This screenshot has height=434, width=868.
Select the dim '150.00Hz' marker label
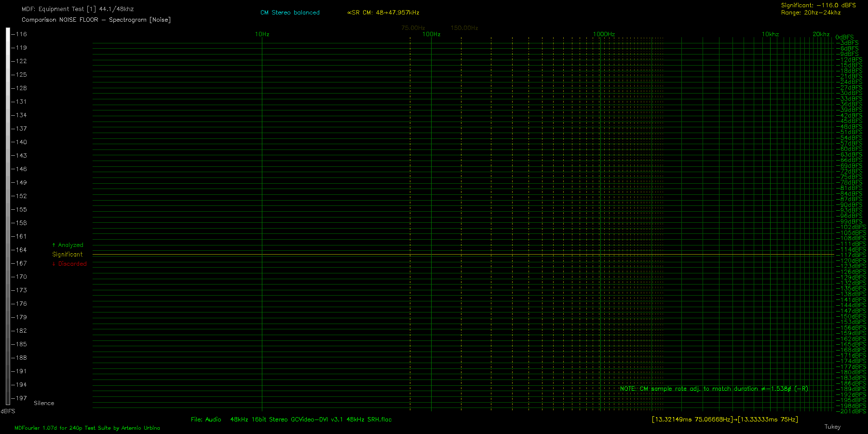coord(464,28)
